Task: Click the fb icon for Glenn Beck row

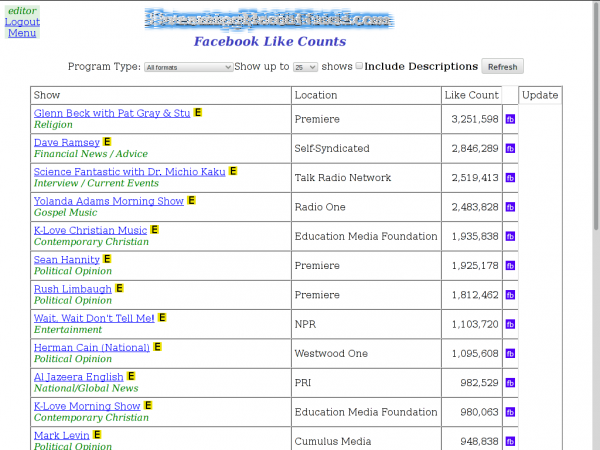Action: click(510, 119)
